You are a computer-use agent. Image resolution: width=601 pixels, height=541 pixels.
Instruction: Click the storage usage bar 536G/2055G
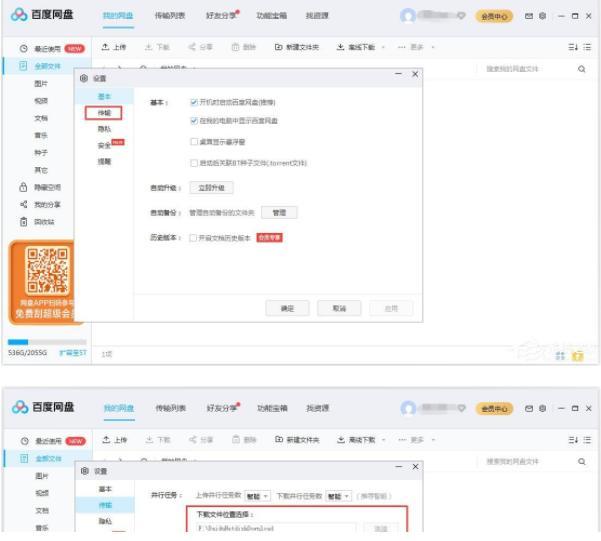(47, 342)
